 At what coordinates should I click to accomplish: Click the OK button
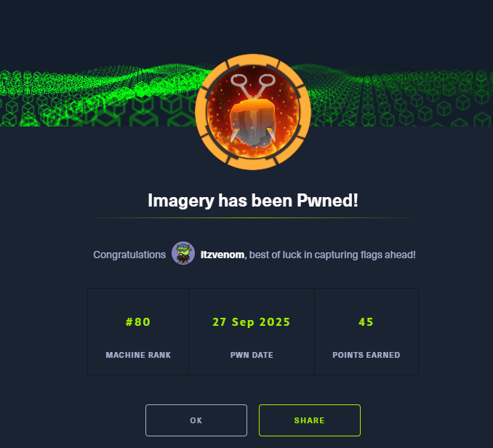196,420
